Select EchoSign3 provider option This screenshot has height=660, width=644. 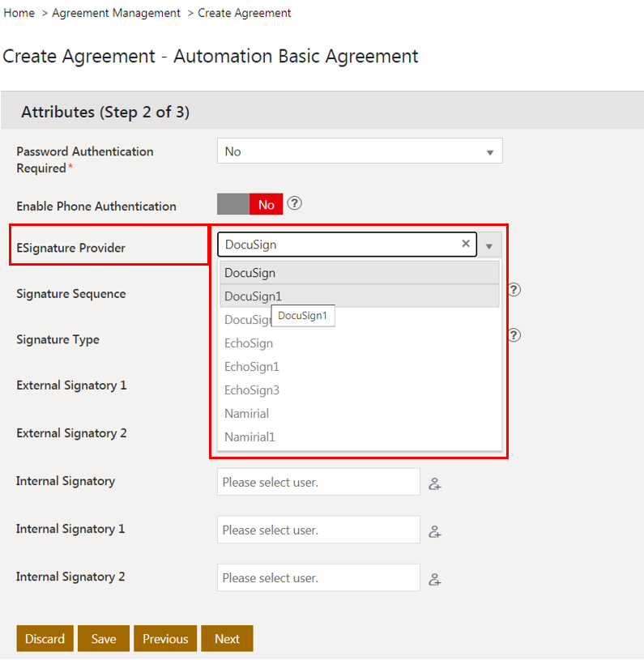pos(252,390)
